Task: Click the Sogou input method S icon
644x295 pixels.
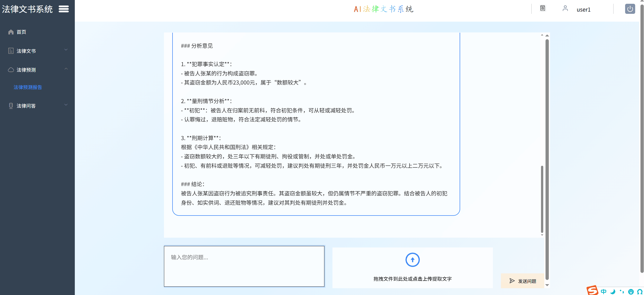Action: tap(592, 290)
